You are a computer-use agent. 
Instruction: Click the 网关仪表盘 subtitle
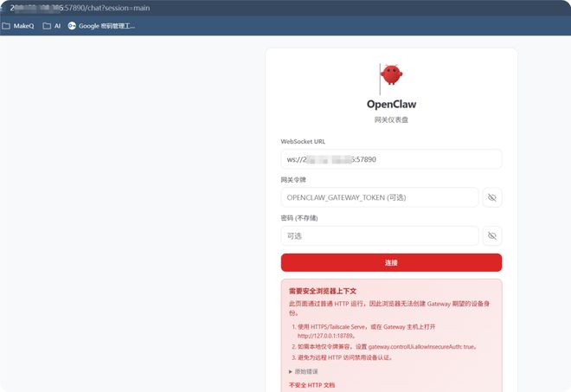(x=391, y=120)
